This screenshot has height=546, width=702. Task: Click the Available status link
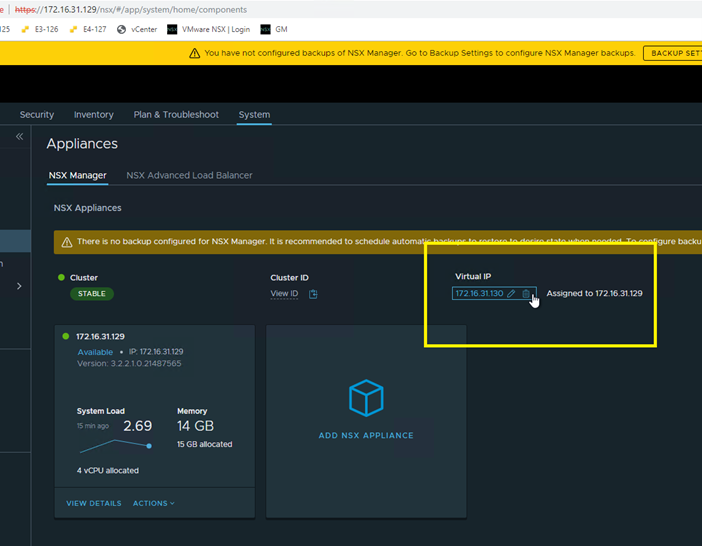[x=95, y=352]
